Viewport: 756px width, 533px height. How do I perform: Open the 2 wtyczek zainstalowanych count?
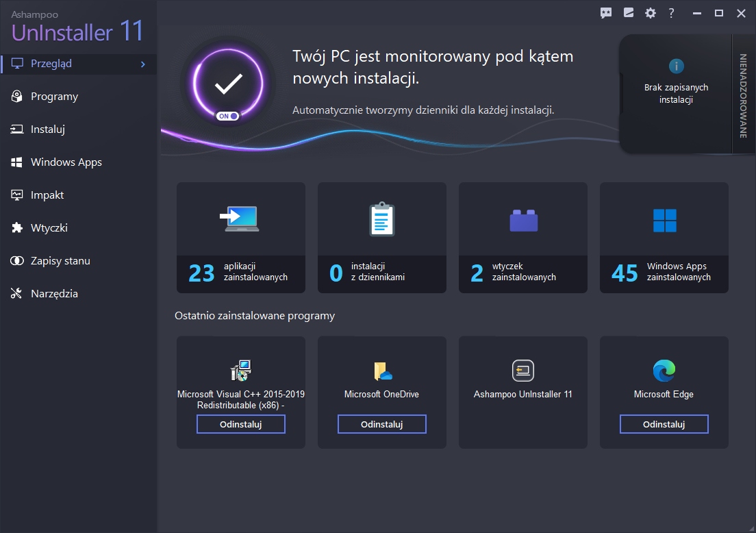[523, 273]
